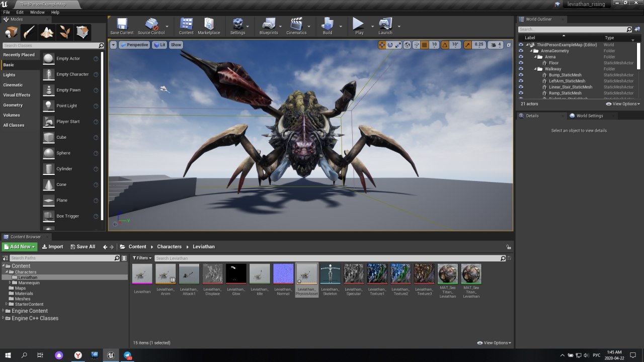Toggle visibility of LeftArm_StaticMesh
The width and height of the screenshot is (644, 362).
tap(521, 81)
